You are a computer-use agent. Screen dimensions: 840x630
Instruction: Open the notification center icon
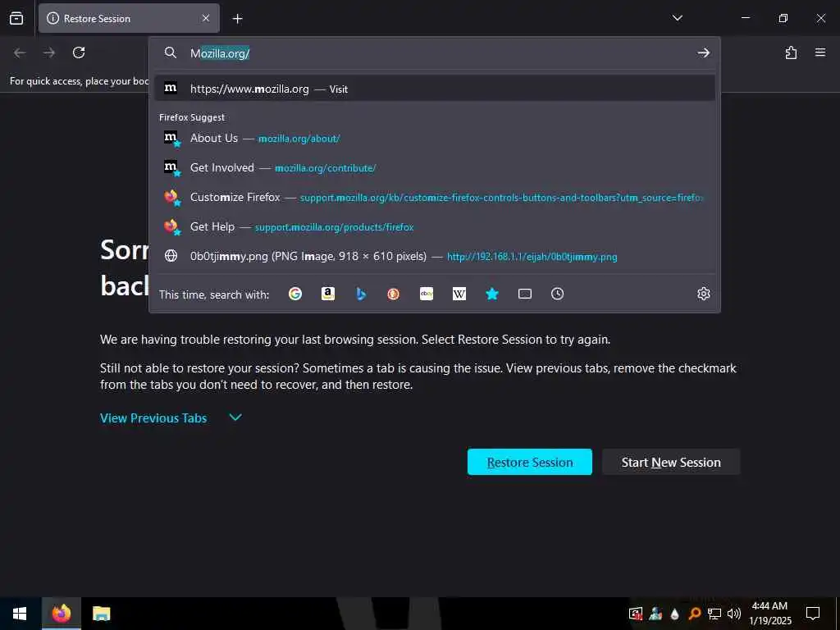(x=813, y=614)
